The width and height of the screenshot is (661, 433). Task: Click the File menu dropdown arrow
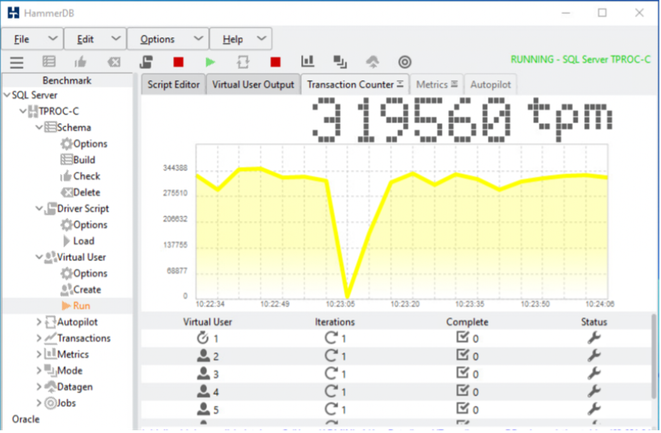(53, 38)
